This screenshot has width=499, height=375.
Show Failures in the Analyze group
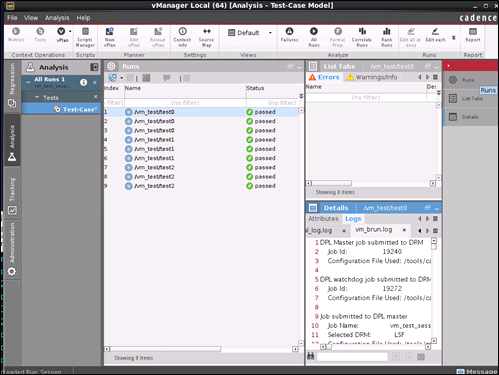[289, 35]
